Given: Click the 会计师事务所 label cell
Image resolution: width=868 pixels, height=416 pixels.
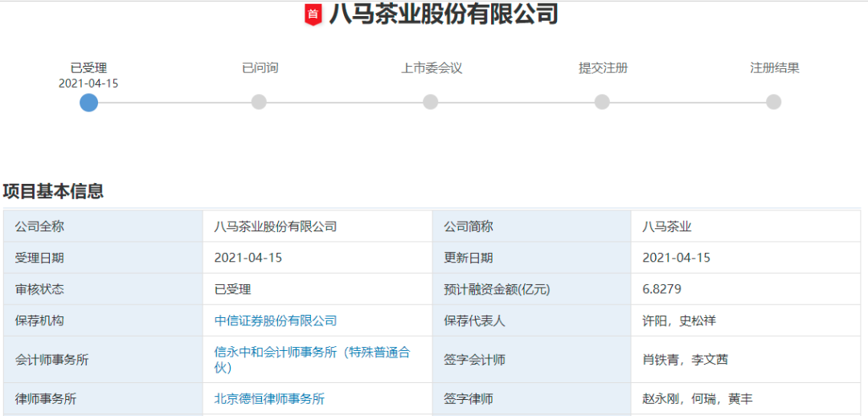Looking at the screenshot, I should (x=104, y=360).
